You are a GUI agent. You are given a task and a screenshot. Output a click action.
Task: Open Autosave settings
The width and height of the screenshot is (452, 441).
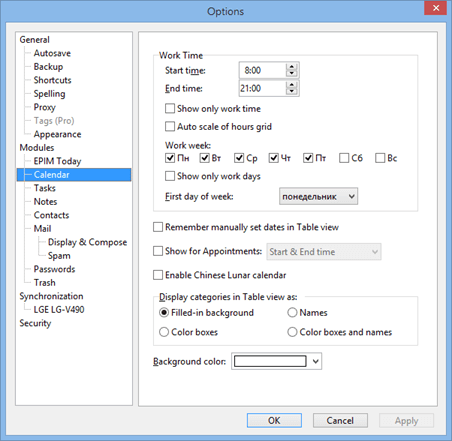pos(52,53)
